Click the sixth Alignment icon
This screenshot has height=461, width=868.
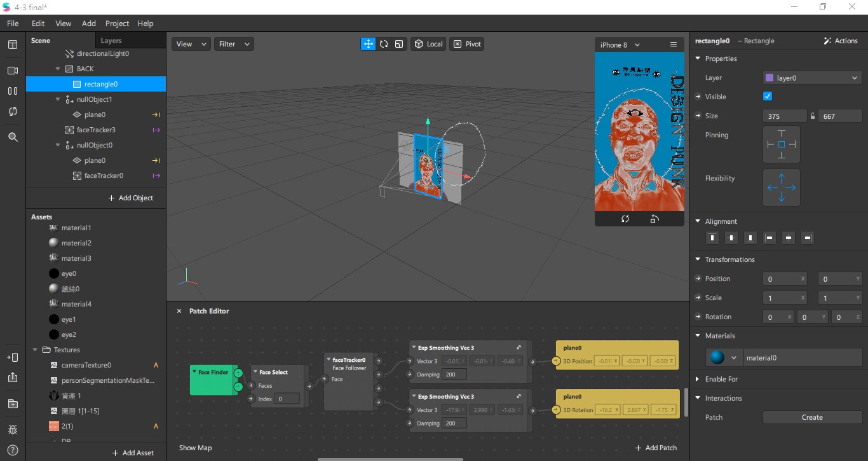coord(808,238)
